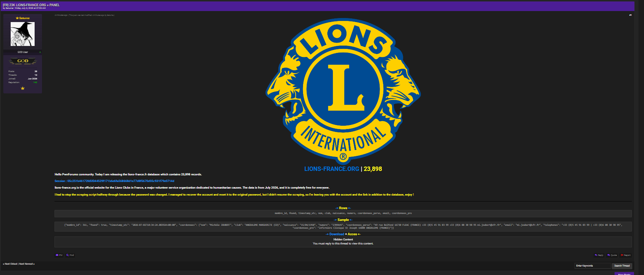Click the Reply arrow button under the post
The height and width of the screenshot is (275, 644).
click(599, 255)
